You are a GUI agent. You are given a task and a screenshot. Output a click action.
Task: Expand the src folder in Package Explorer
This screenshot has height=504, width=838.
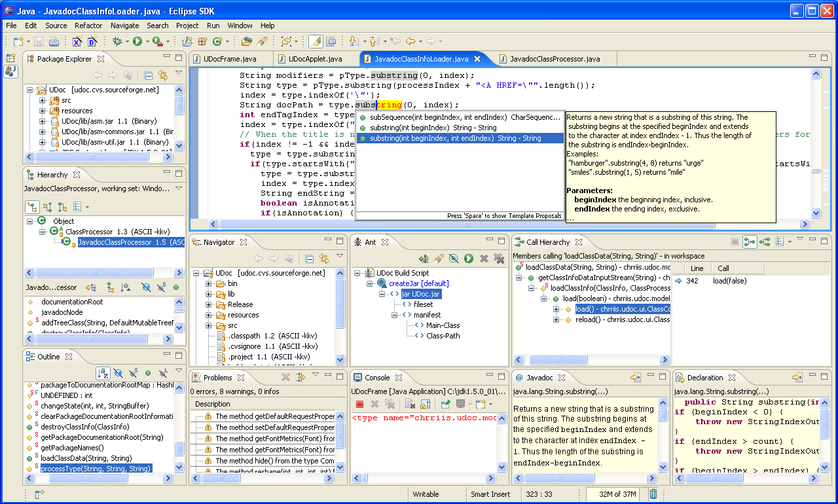(x=43, y=100)
